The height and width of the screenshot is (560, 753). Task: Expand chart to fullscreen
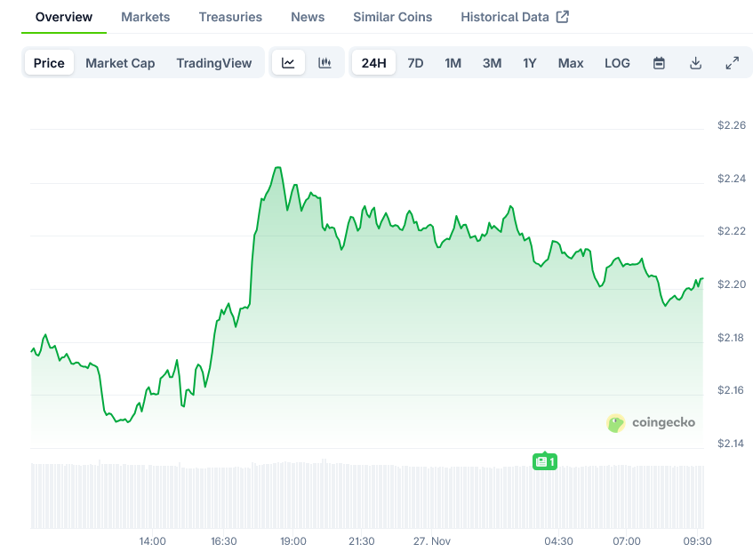tap(732, 63)
